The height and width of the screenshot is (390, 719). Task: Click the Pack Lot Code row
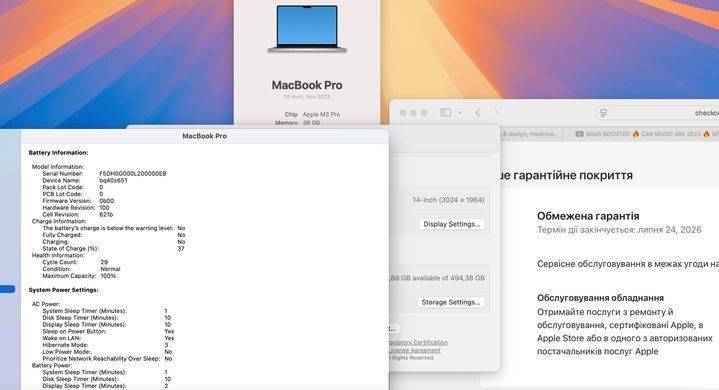click(73, 187)
